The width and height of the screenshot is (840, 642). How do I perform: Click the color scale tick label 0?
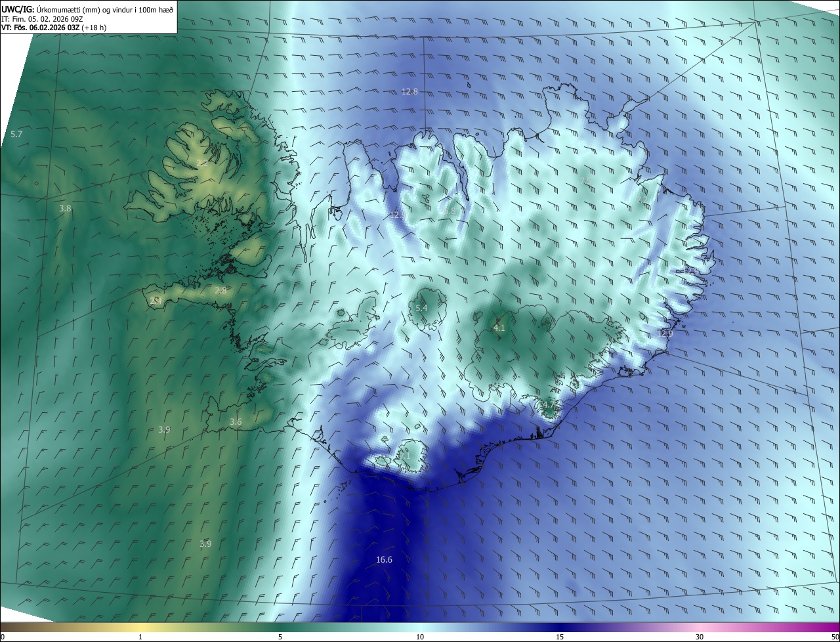click(x=3, y=637)
